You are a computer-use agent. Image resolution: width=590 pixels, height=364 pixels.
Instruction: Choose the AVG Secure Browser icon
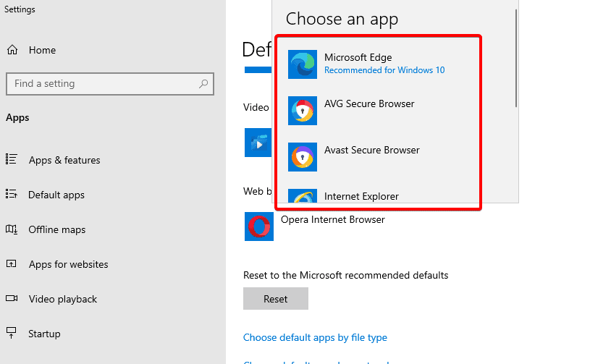tap(302, 111)
